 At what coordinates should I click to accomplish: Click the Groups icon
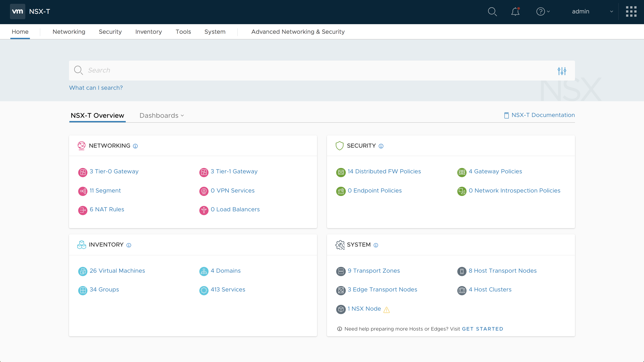[x=83, y=290]
